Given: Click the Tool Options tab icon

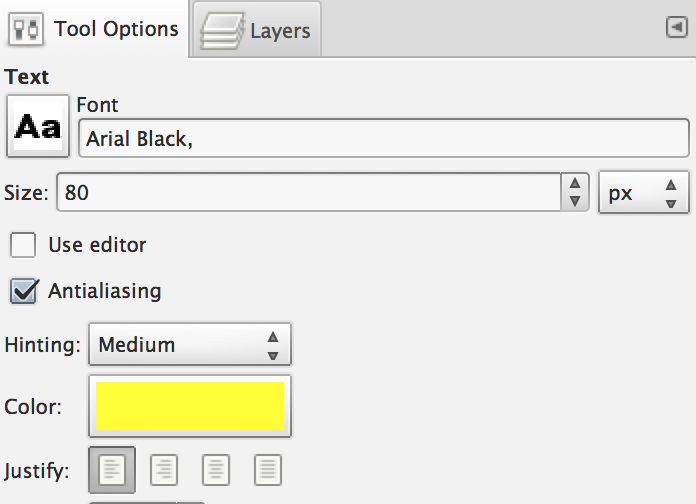Looking at the screenshot, I should tap(26, 29).
